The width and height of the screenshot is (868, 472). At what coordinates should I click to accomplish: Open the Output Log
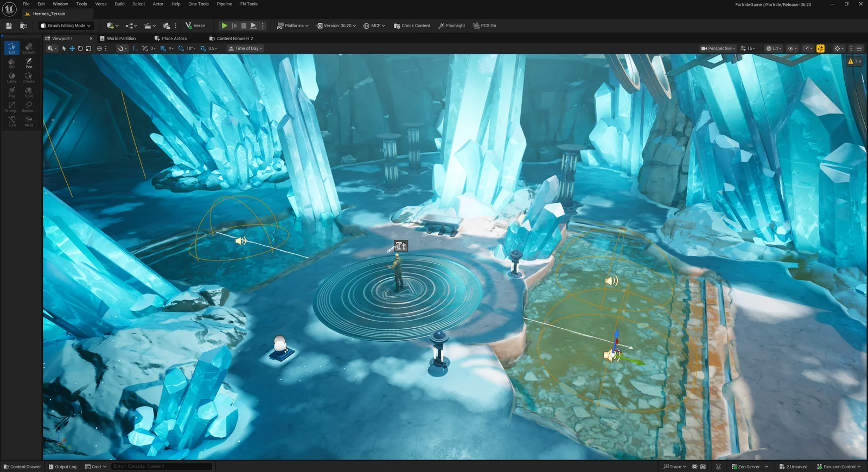pos(62,467)
